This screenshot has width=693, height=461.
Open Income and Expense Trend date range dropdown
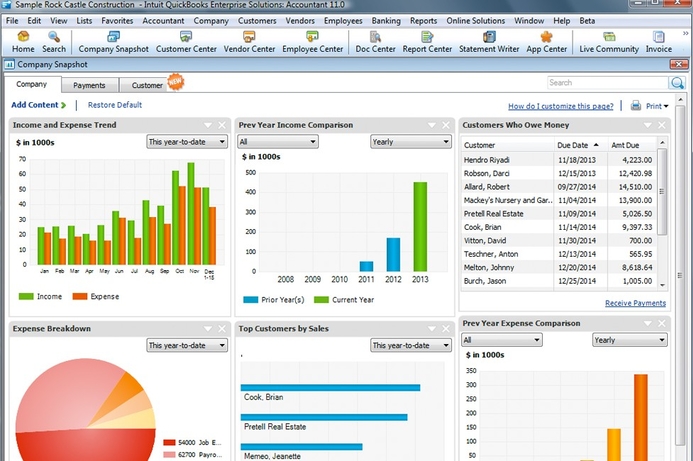187,142
